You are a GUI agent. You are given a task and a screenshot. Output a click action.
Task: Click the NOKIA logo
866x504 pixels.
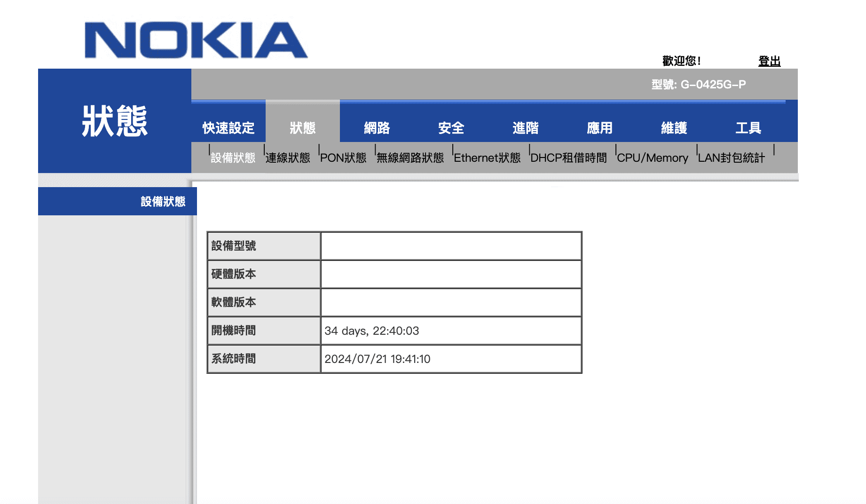coord(196,40)
